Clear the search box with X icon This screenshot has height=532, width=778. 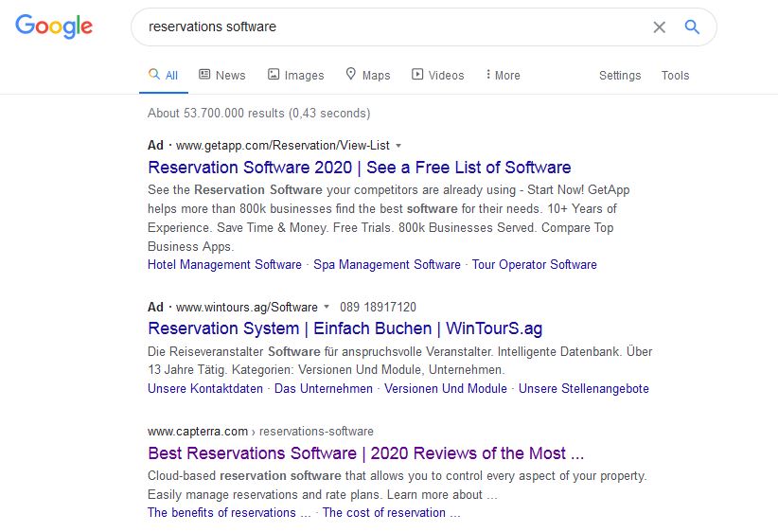659,27
